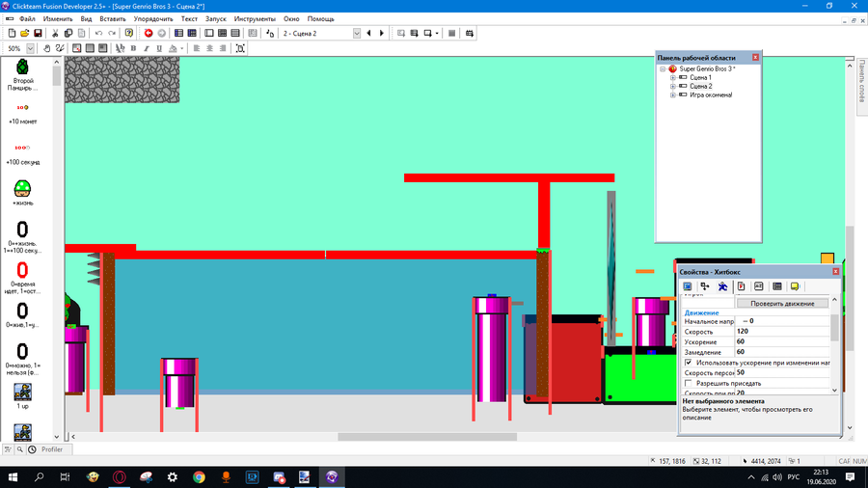Screen dimensions: 868x488
Task: Click the horizontal scrollbar thumb of frame editor
Action: [427, 437]
